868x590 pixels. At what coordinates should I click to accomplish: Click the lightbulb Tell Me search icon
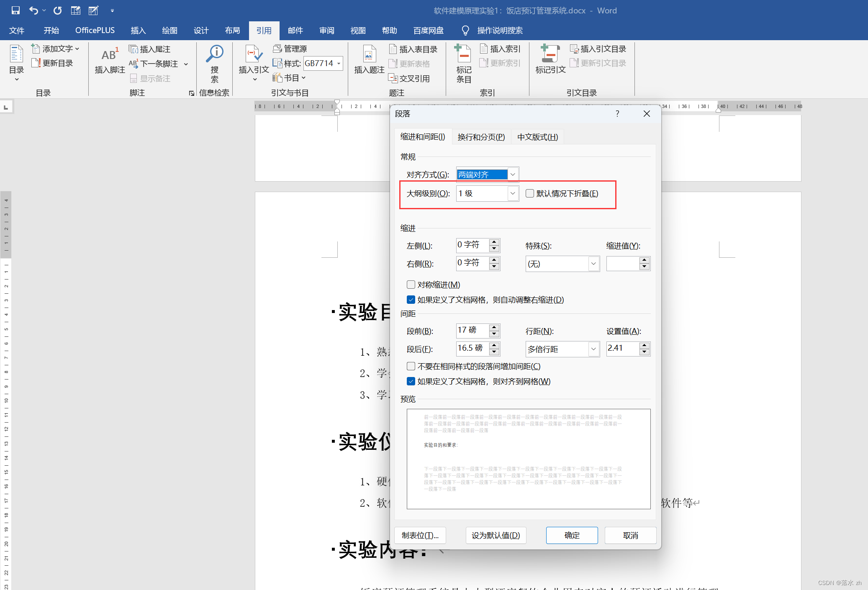click(465, 30)
